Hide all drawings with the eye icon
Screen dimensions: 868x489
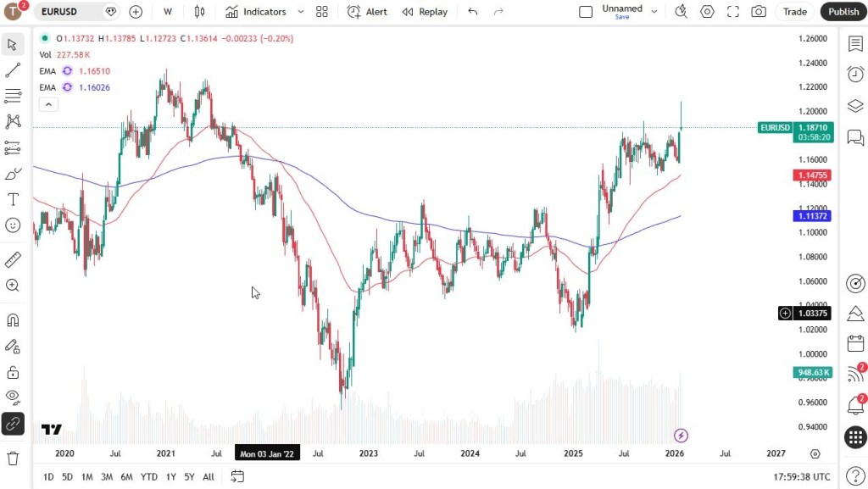pos(13,396)
